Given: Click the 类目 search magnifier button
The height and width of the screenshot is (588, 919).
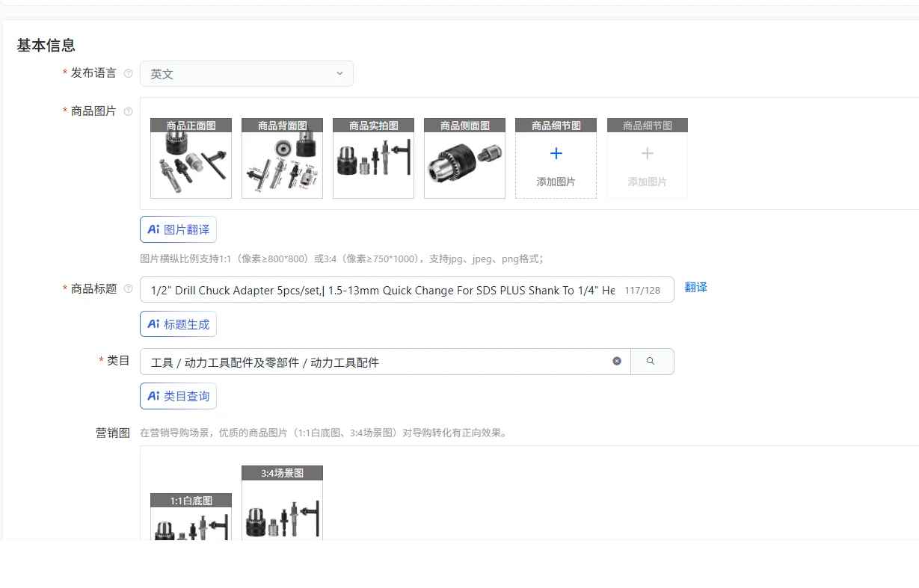Looking at the screenshot, I should pyautogui.click(x=652, y=362).
